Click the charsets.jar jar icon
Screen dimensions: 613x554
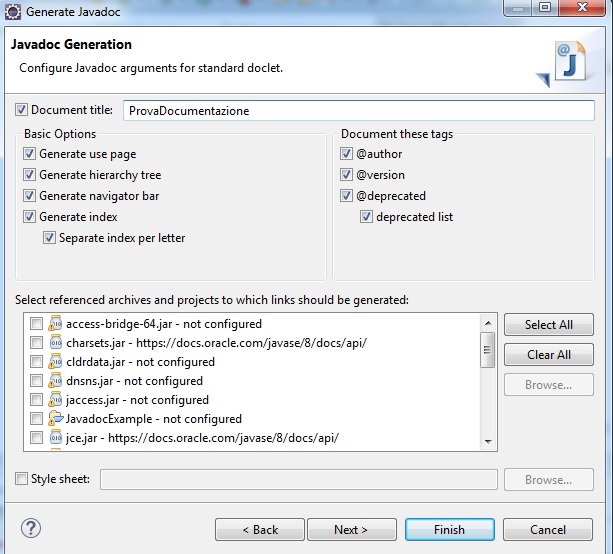click(56, 342)
